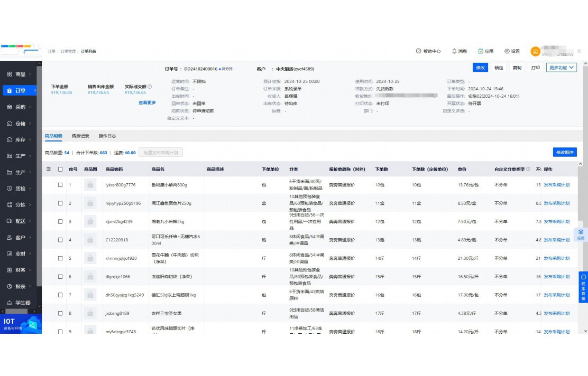
Task: Open the 联系客服 customer service widget
Action: click(x=583, y=287)
